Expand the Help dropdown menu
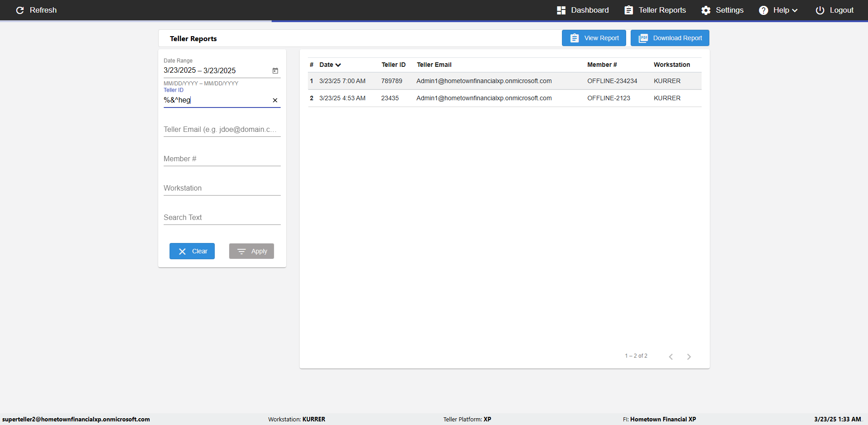 click(778, 10)
